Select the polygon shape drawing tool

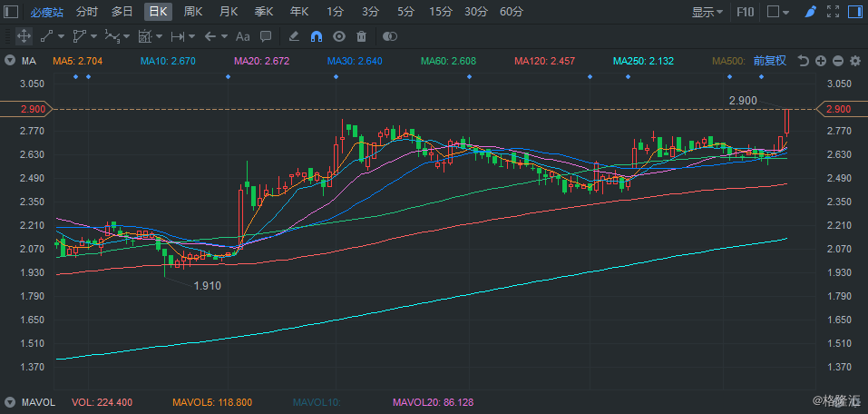80,36
